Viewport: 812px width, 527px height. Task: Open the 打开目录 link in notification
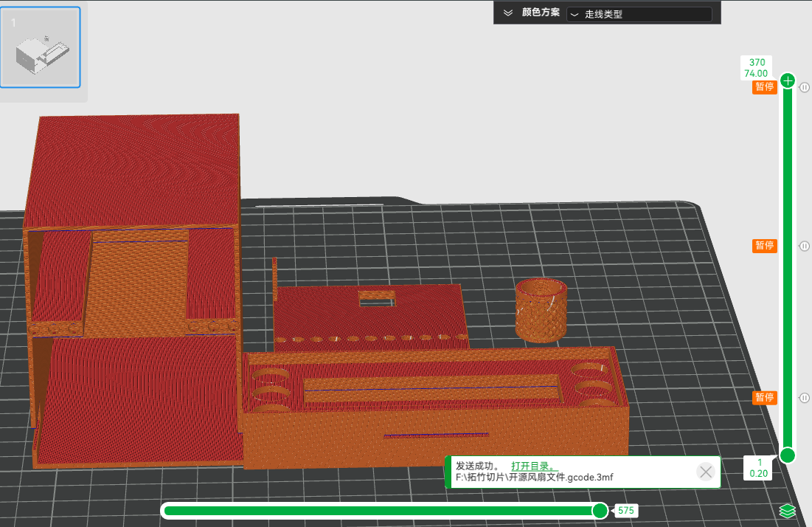pos(534,466)
